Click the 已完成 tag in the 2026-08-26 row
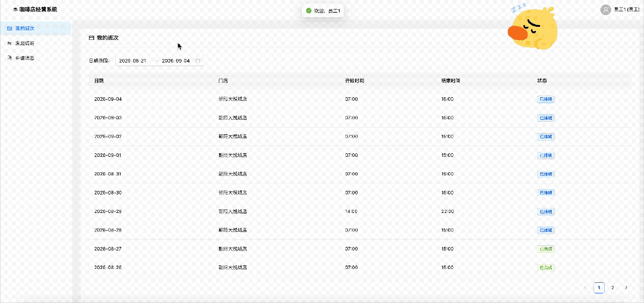Screen dimensions: 644x303 click(546, 267)
